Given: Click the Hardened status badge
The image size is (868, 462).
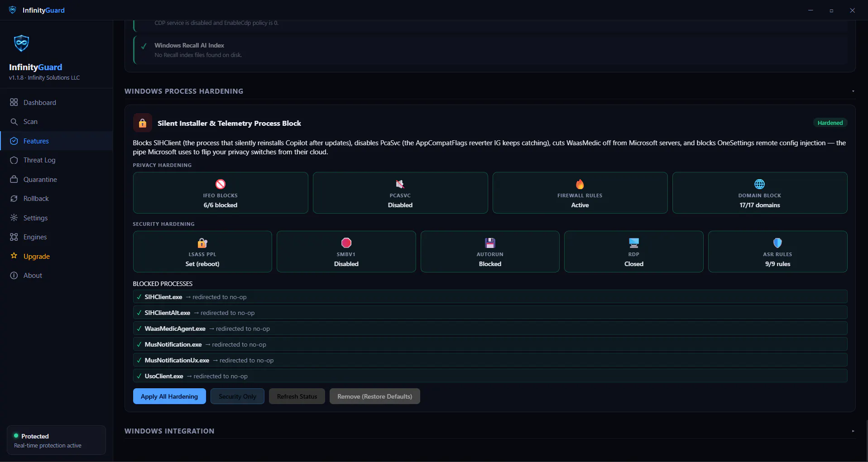Looking at the screenshot, I should click(x=830, y=123).
